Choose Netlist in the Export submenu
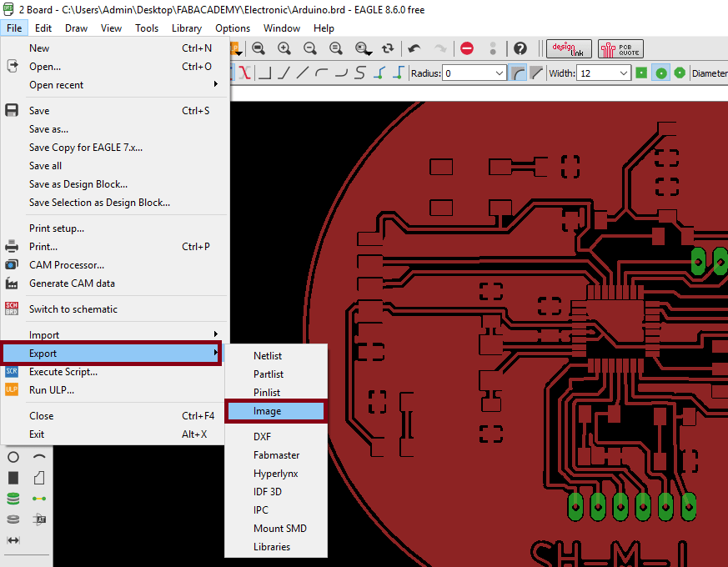This screenshot has height=567, width=728. [276, 356]
